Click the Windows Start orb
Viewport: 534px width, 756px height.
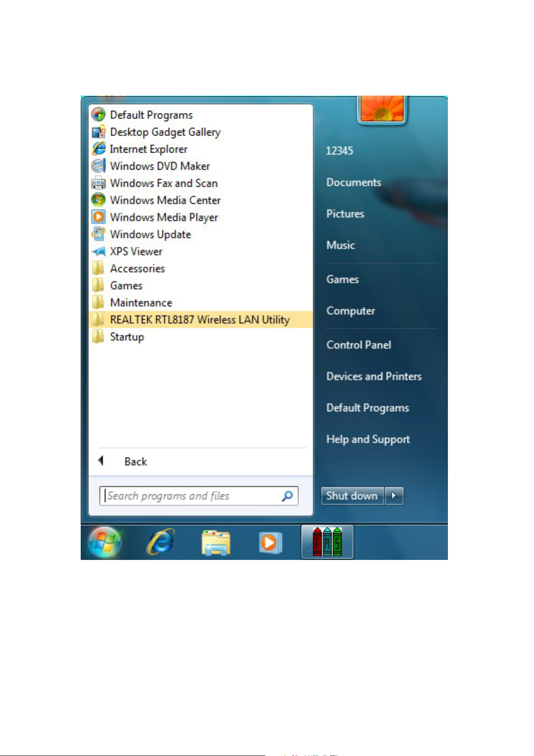[104, 542]
